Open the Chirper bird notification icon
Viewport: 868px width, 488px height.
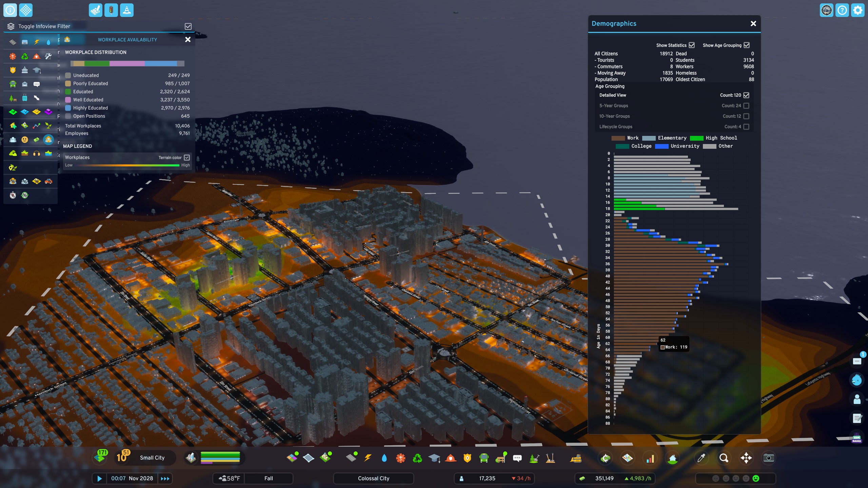coord(857,380)
